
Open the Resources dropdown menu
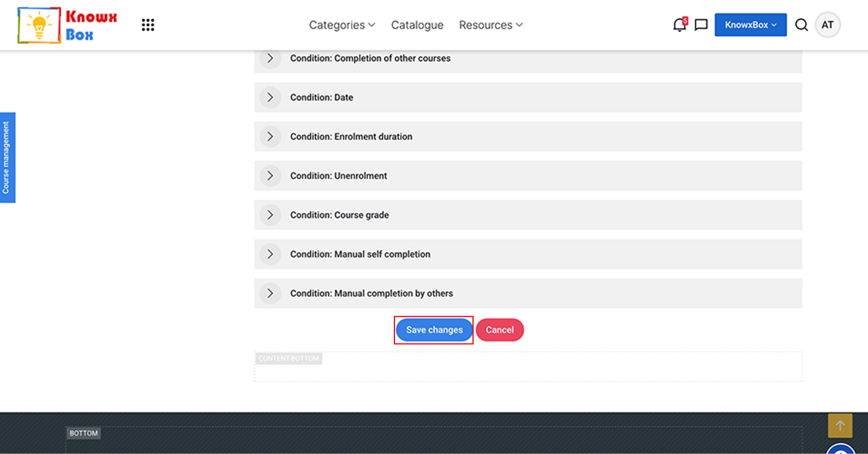(491, 25)
